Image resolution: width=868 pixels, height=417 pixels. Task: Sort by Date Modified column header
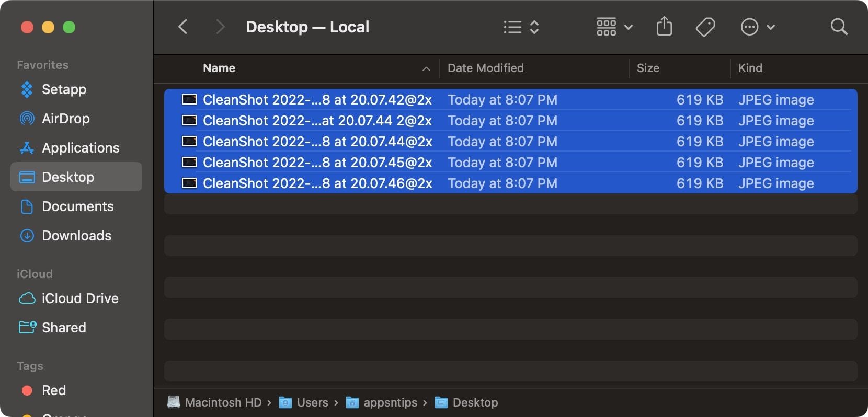click(x=485, y=68)
